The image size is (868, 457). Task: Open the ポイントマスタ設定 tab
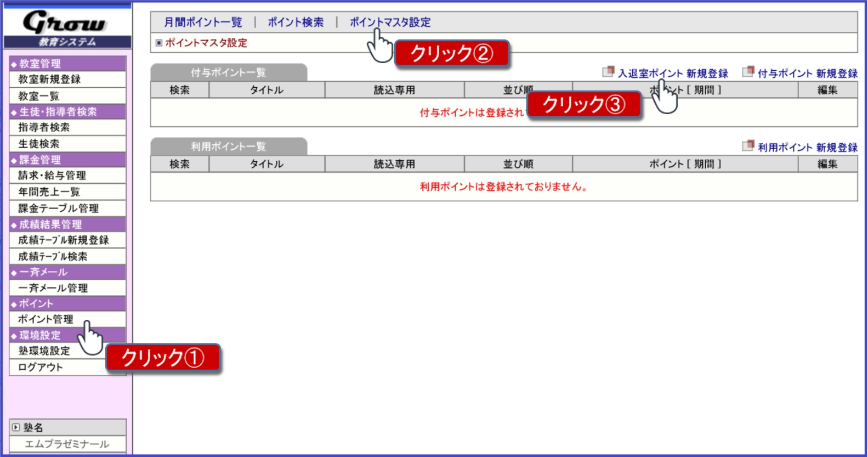pos(390,22)
